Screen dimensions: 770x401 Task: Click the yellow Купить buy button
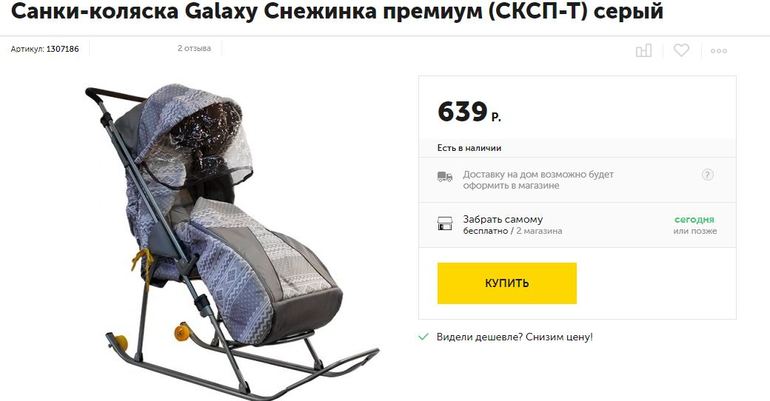point(507,283)
